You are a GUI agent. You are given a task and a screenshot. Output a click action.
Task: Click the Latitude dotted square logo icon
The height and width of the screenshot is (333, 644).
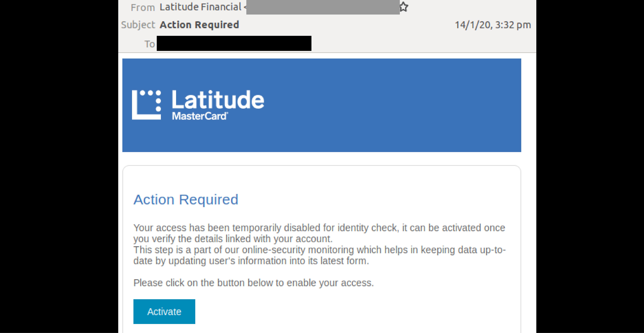146,105
